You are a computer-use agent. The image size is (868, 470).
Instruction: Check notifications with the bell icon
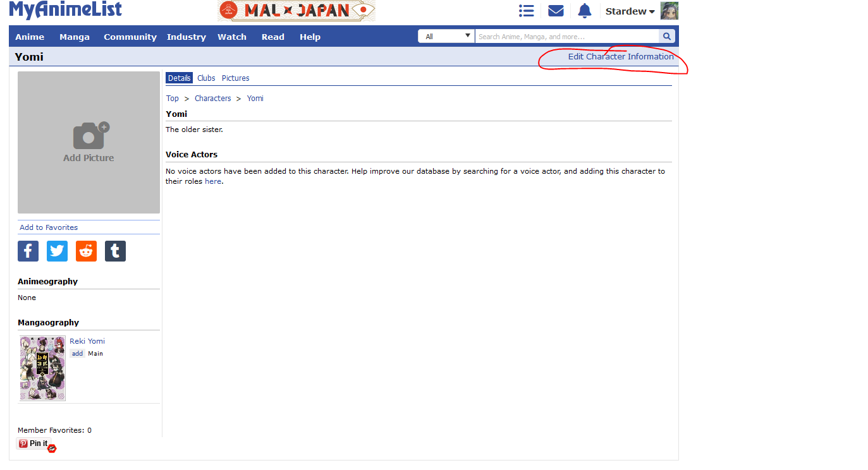[x=585, y=11]
